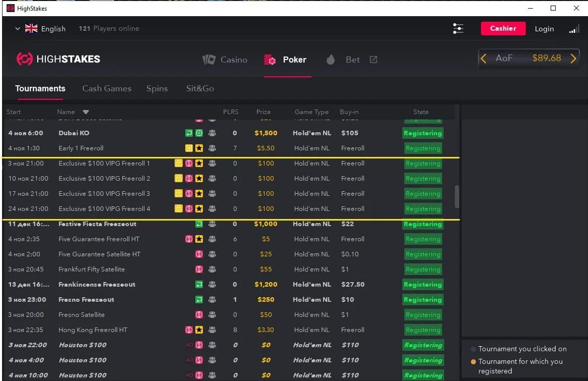
Task: Click the AoF jackpot amount $89.68
Action: coord(547,58)
